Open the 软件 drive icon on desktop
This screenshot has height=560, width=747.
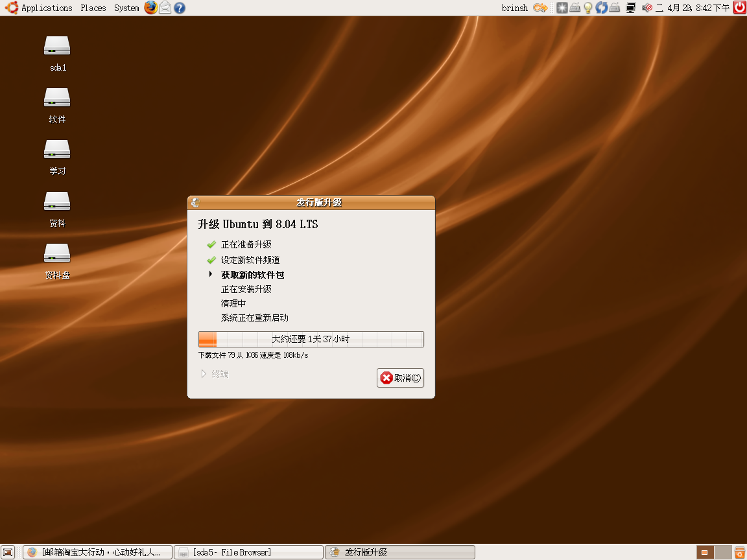57,98
